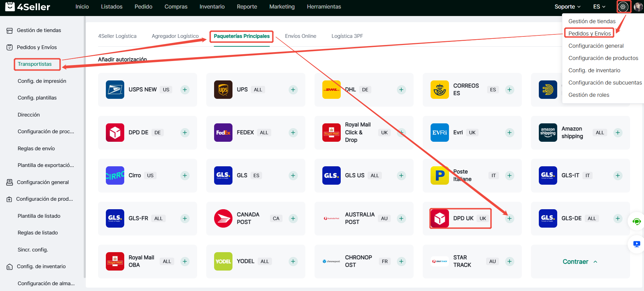Screen dimensions: 644x291
Task: Switch to Envíos Online tab
Action: tap(301, 36)
